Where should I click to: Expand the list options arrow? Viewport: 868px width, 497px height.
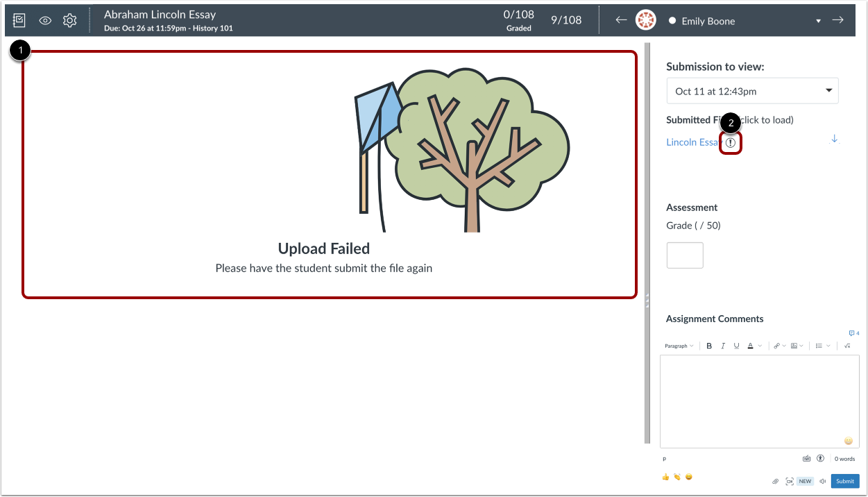[828, 346]
